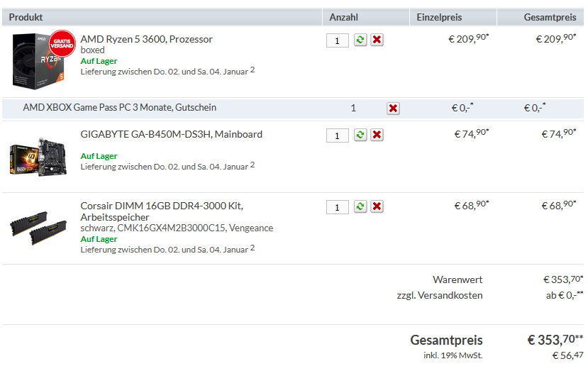The width and height of the screenshot is (588, 371).
Task: Click Einzelpreis € 68,90 of Corsair
Action: point(472,205)
